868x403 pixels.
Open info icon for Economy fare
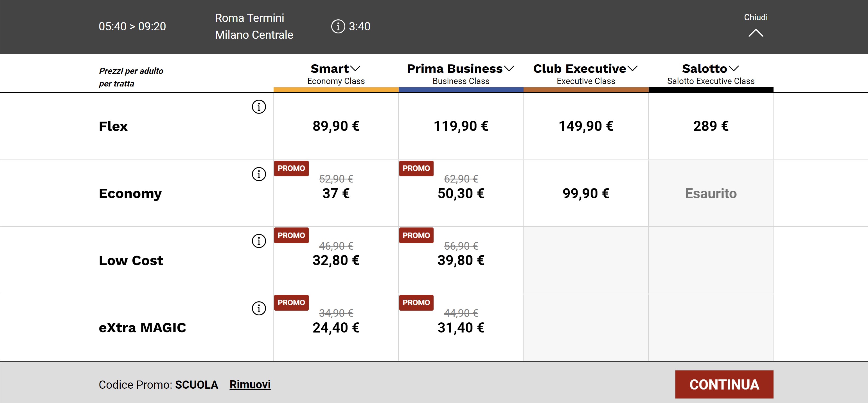(259, 174)
